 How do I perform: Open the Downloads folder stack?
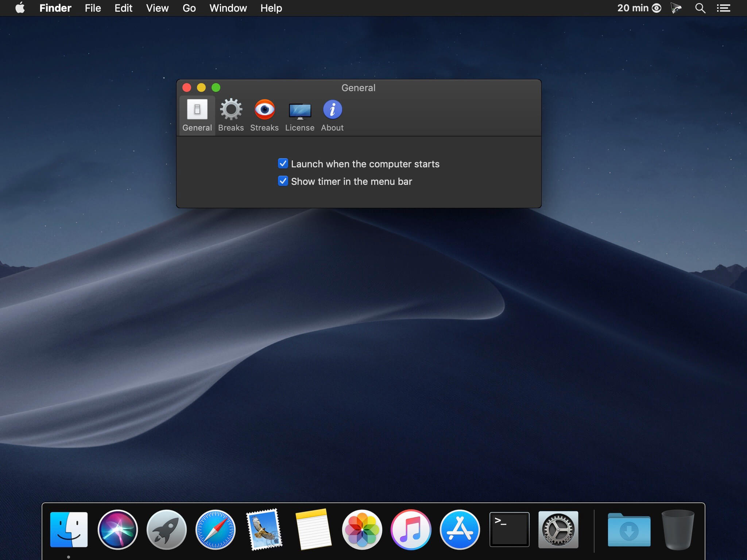point(629,529)
